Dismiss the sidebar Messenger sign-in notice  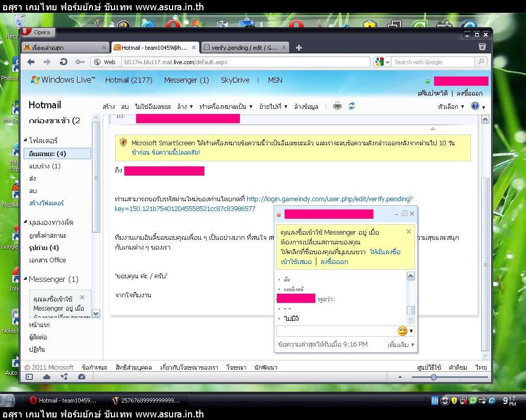[x=82, y=297]
